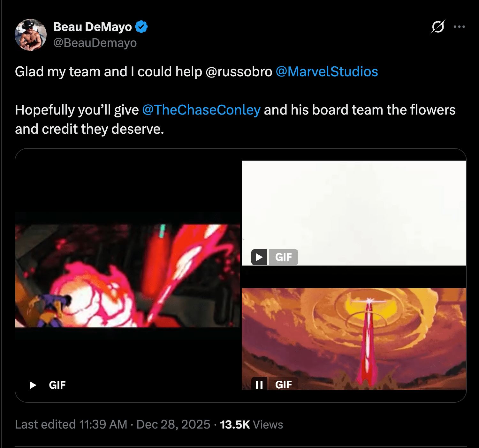Open the orange sky explosion thumbnail
Viewport: 479px width, 448px height.
pos(354,335)
